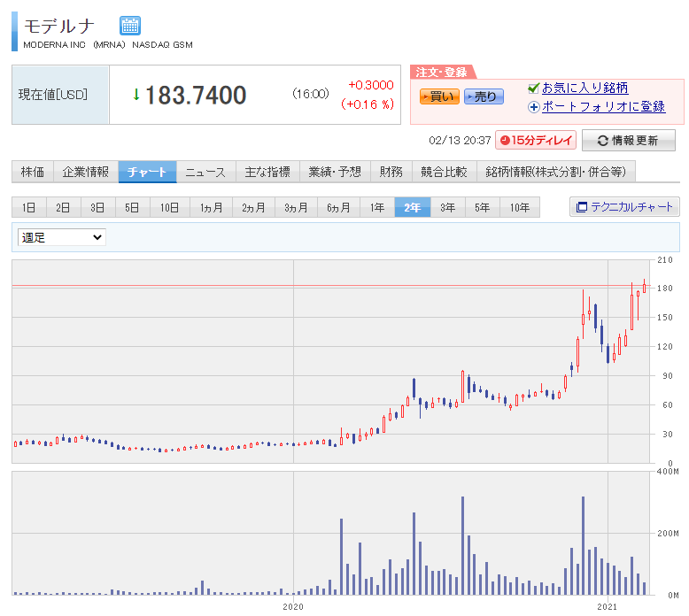
Task: Click the price change +0.3000 value
Action: coord(371,85)
